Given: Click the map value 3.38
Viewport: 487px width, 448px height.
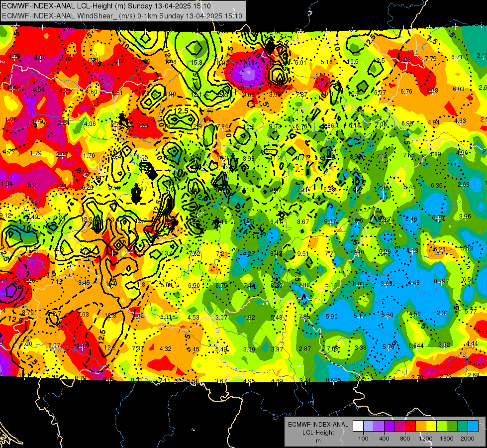Looking at the screenshot, I should pos(361,347).
